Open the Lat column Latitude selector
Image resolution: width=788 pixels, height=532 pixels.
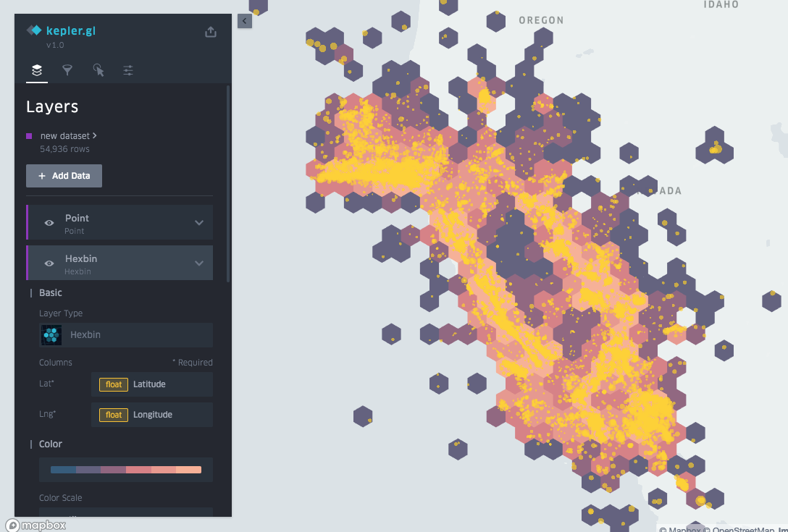[x=151, y=384]
